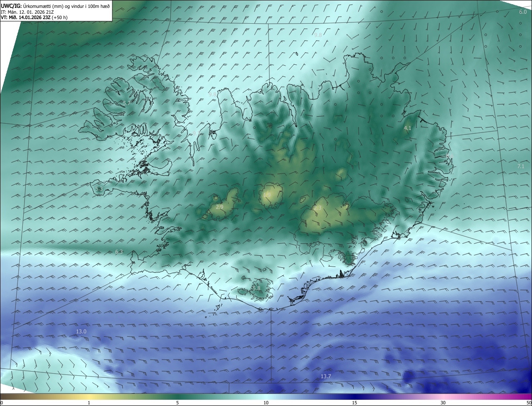Select the 6.0 value label on the map
The image size is (532, 406).
[x=523, y=12]
